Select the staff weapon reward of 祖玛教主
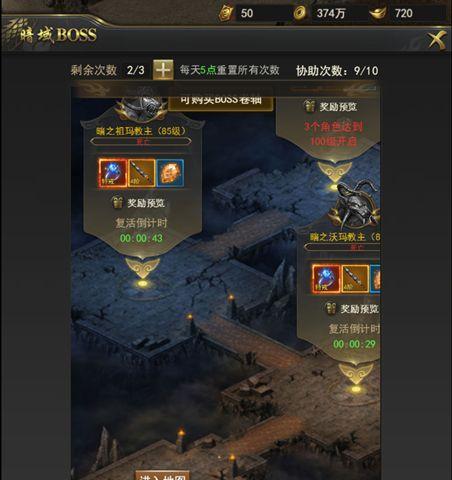Screen dimensions: 452x480 coord(142,173)
